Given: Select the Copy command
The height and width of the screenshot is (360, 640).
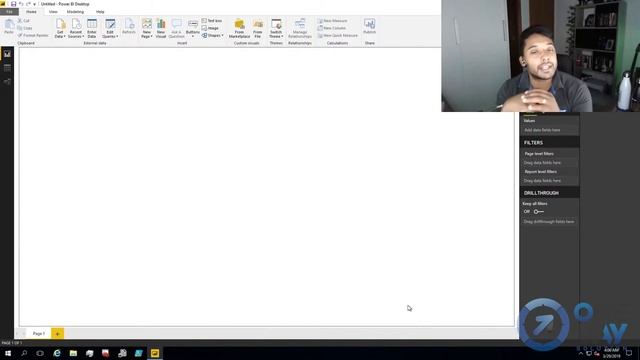Looking at the screenshot, I should (x=25, y=28).
